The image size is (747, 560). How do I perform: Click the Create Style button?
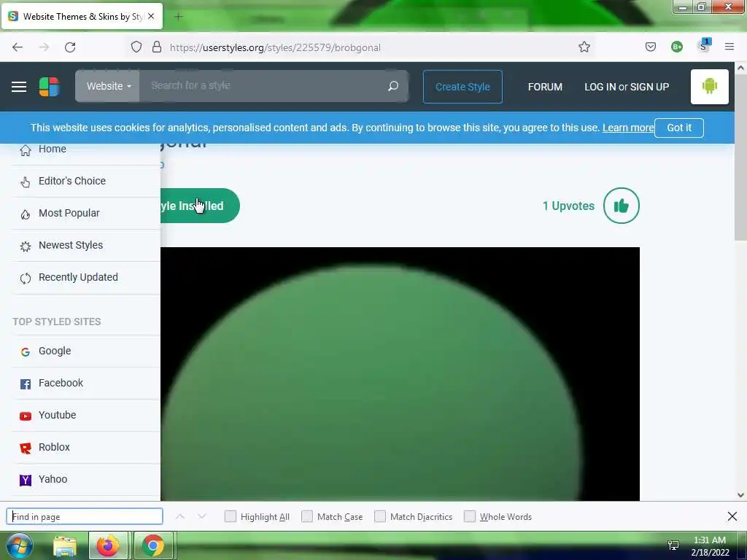click(x=462, y=87)
